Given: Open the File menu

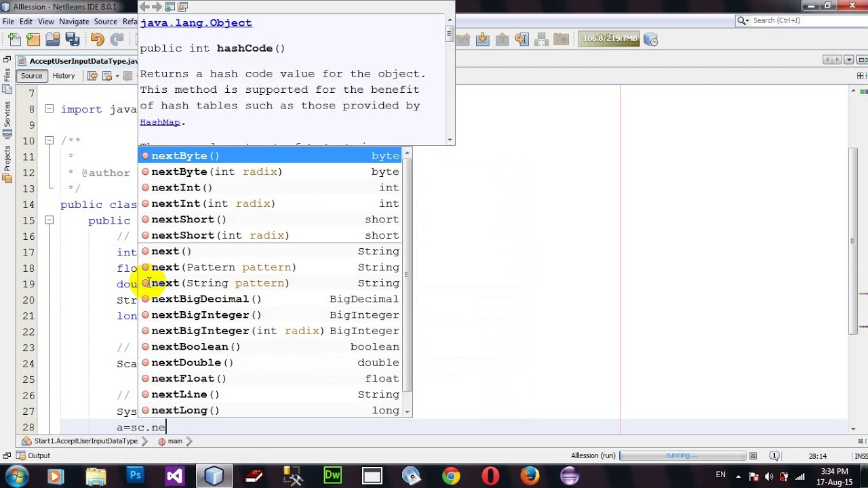Looking at the screenshot, I should click(8, 21).
